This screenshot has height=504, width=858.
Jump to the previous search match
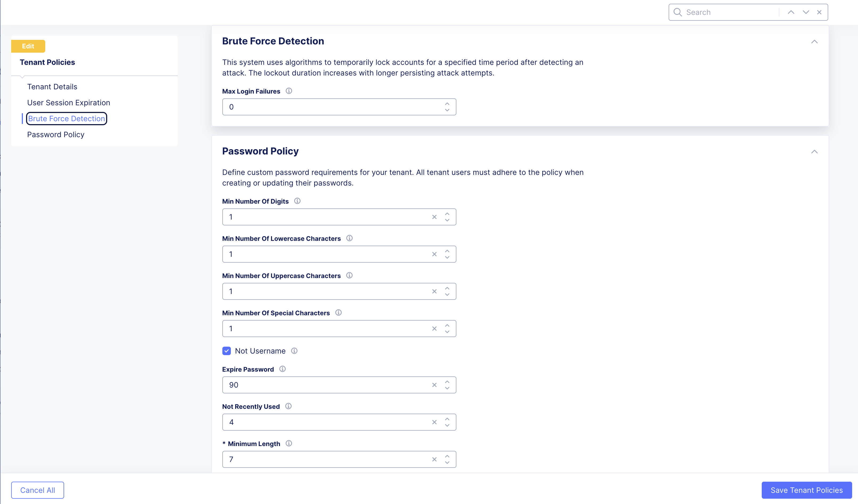point(791,12)
